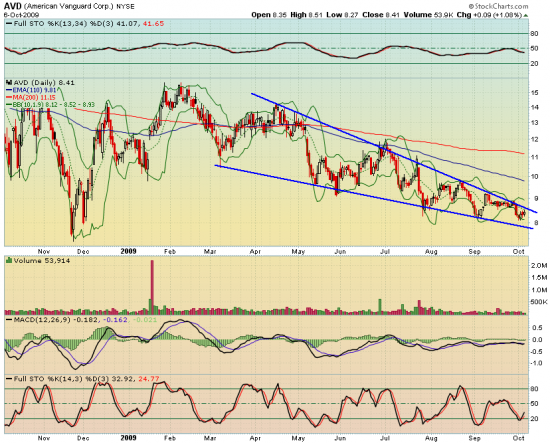Click the tall red volume spike bar
This screenshot has width=550, height=443.
152,287
